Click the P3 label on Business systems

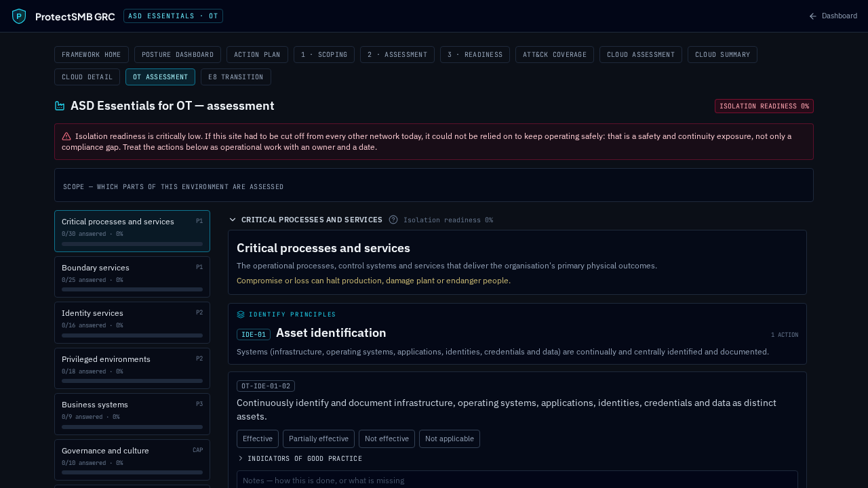(199, 404)
